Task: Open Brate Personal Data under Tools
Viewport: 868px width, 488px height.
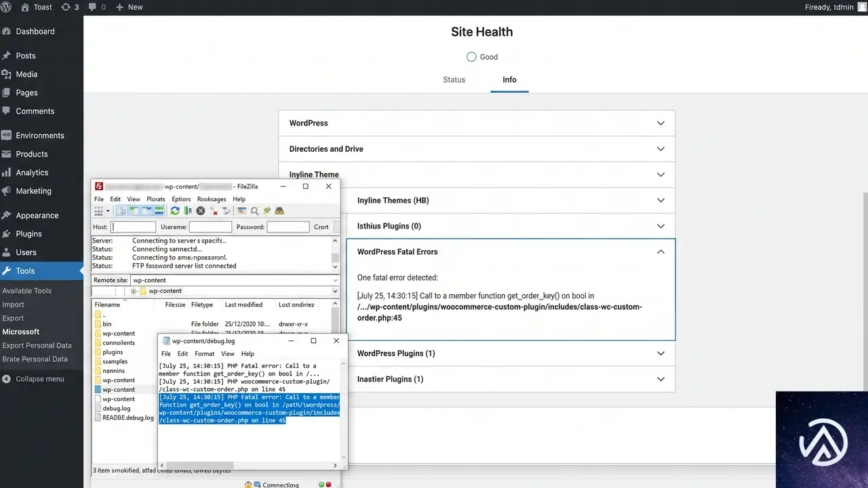Action: [x=35, y=359]
